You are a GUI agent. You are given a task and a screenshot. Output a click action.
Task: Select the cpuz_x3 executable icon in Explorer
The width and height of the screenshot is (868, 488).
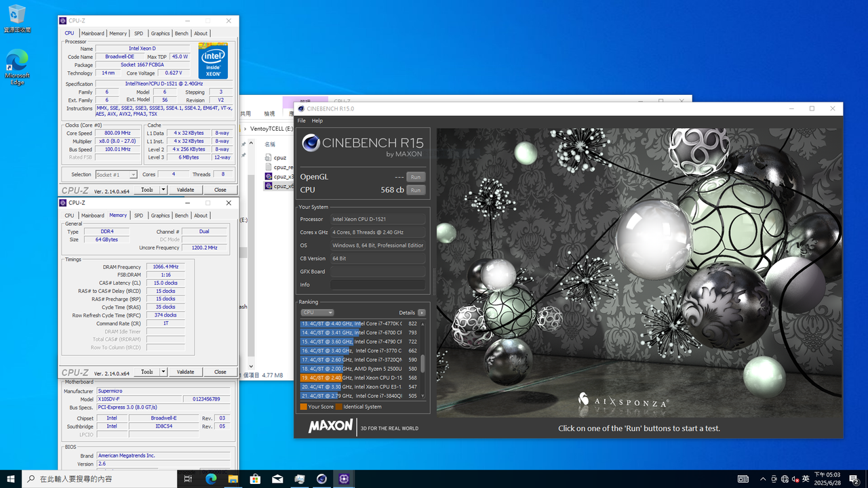[269, 176]
